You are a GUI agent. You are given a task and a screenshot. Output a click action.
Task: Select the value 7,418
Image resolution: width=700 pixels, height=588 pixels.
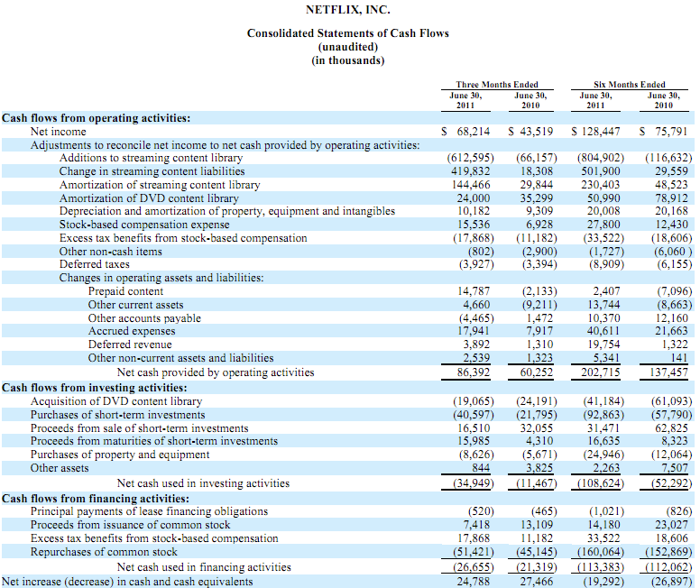tap(476, 525)
